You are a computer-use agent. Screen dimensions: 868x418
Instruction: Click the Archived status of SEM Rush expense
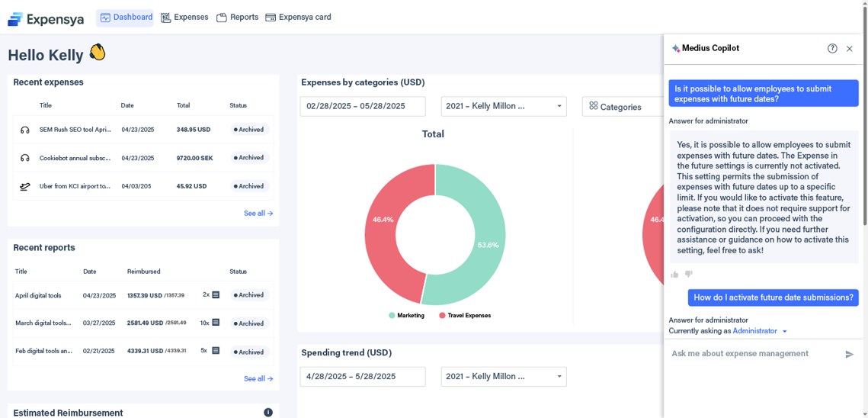[250, 130]
